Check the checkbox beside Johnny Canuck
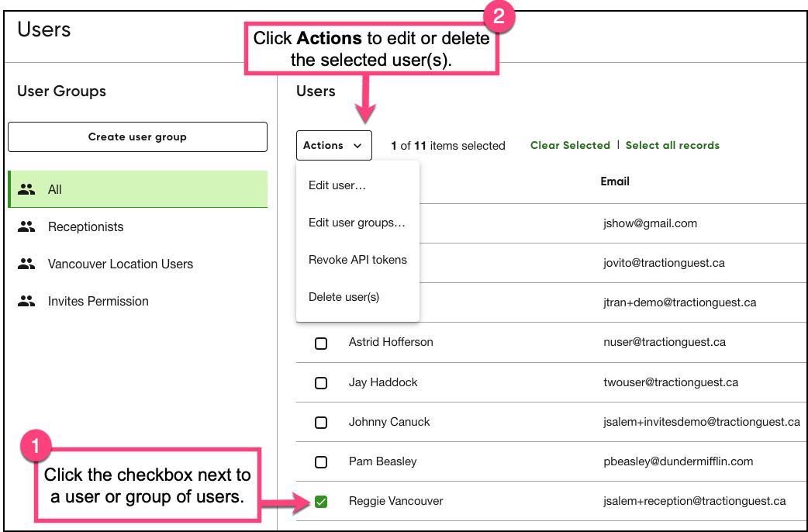This screenshot has height=532, width=808. (x=321, y=422)
